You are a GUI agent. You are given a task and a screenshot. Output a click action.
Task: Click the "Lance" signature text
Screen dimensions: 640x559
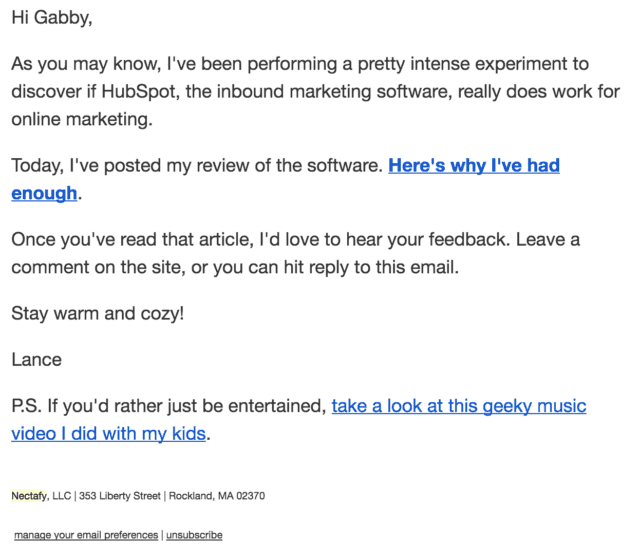click(36, 358)
